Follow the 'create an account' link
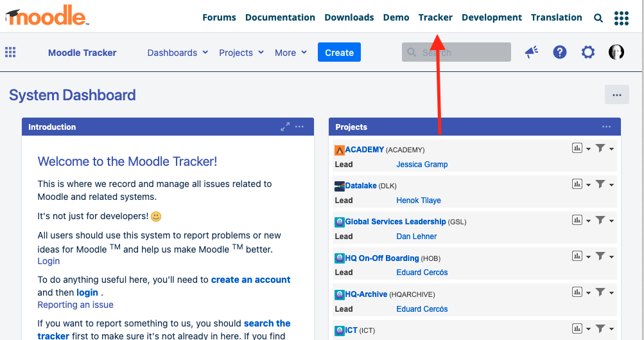Screen dimensions: 644x340 coord(250,280)
